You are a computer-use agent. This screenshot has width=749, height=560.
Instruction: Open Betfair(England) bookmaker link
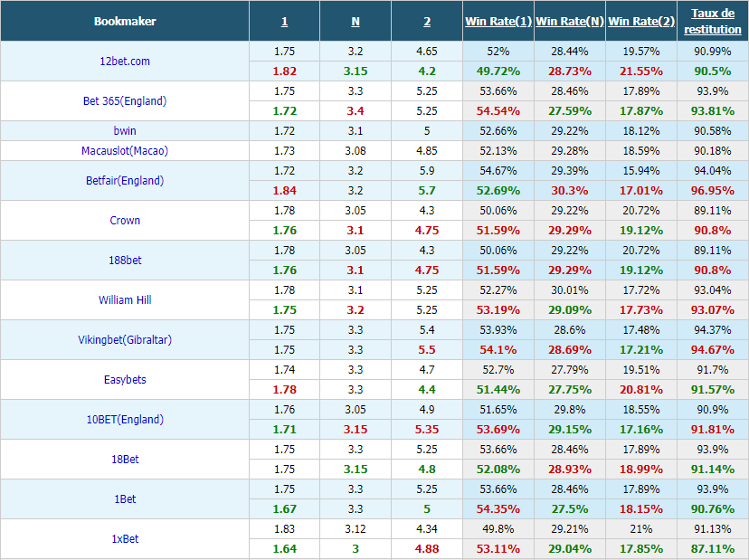pos(125,181)
